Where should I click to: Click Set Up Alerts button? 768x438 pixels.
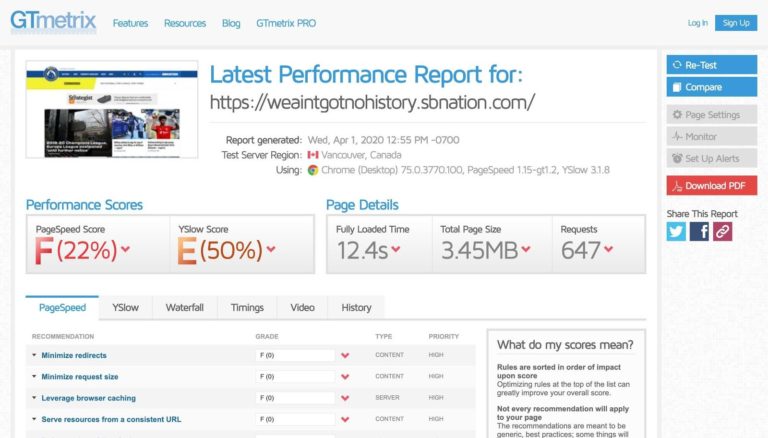(712, 158)
